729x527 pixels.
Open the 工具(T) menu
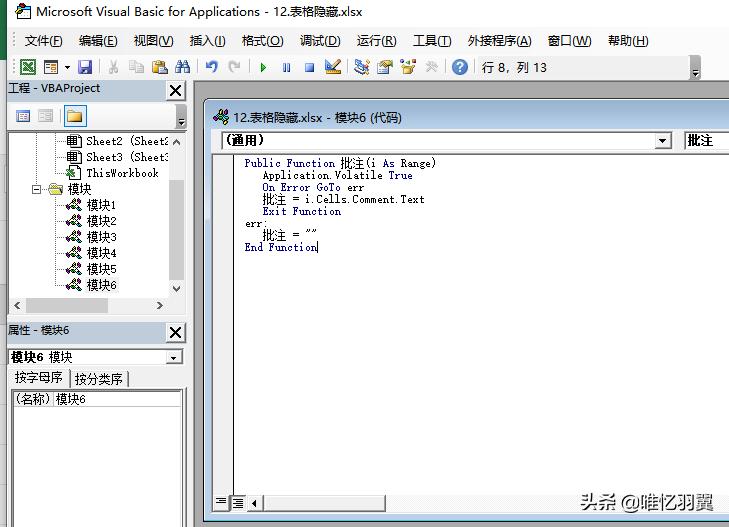click(432, 41)
